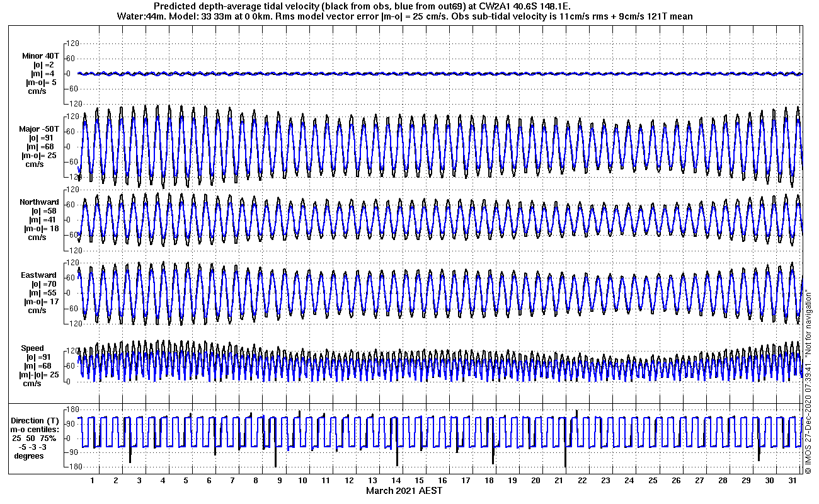
Task: Select the 'Direction (T)' panel label
Action: tap(37, 421)
